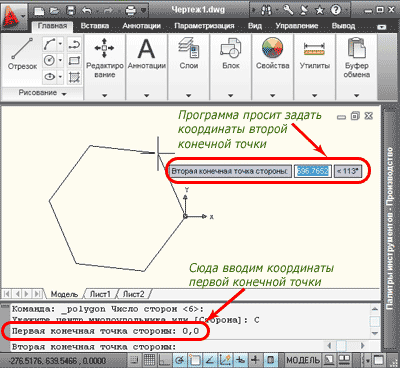Expand the Редактирование panel arrow
The width and height of the screenshot is (400, 368).
[x=104, y=96]
